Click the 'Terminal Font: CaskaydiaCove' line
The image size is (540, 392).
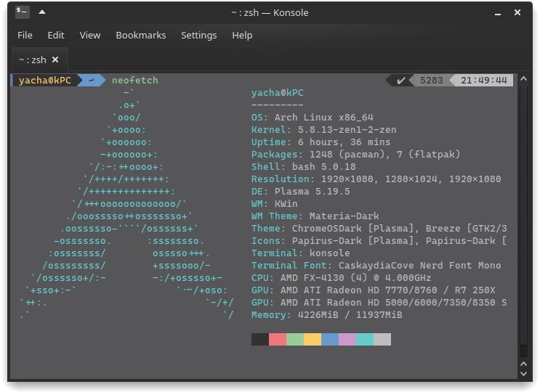coord(376,266)
